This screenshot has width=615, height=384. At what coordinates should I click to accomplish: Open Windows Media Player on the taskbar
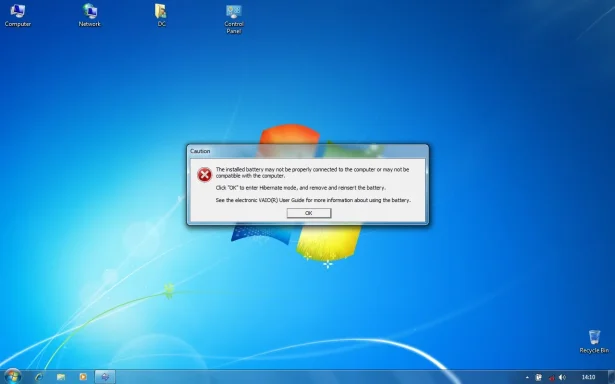[x=83, y=377]
